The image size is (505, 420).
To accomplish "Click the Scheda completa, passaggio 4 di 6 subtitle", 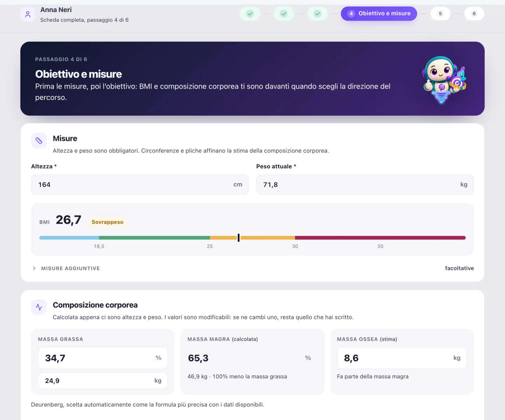I will (85, 20).
